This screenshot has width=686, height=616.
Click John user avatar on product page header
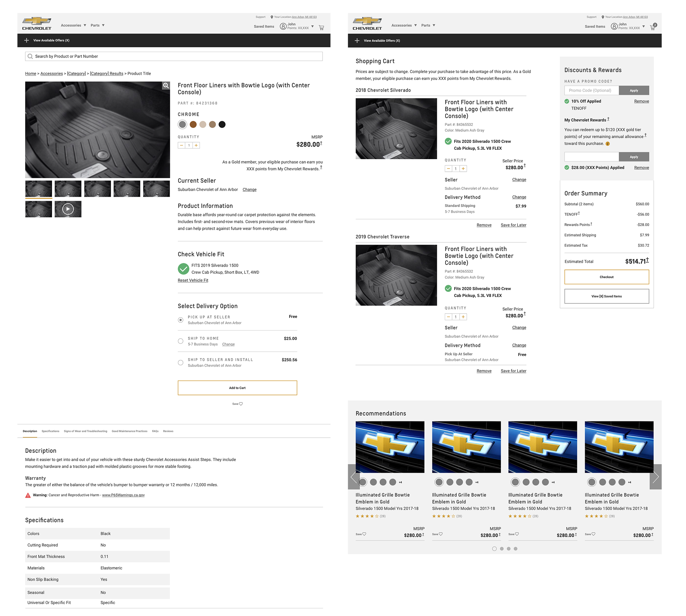click(283, 26)
